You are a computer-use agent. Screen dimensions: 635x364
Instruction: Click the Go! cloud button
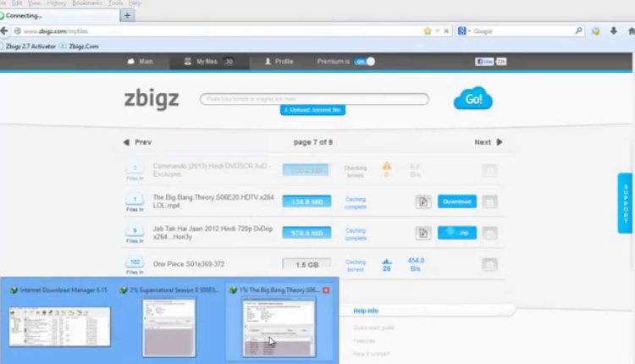click(x=472, y=100)
